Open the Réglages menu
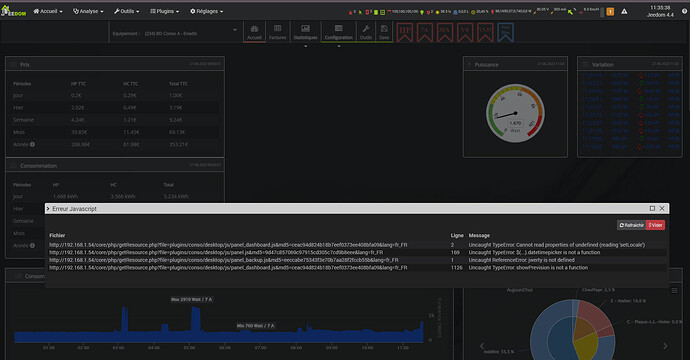The height and width of the screenshot is (360, 690). pos(206,11)
